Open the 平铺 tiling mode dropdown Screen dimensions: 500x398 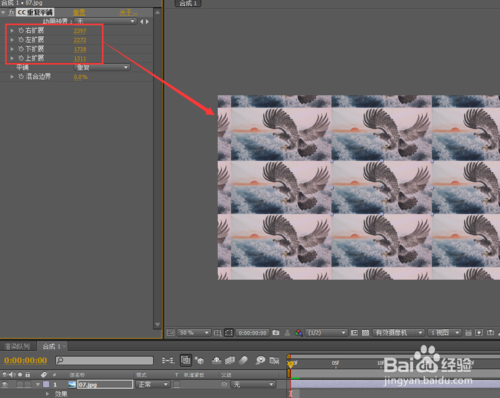click(x=101, y=67)
